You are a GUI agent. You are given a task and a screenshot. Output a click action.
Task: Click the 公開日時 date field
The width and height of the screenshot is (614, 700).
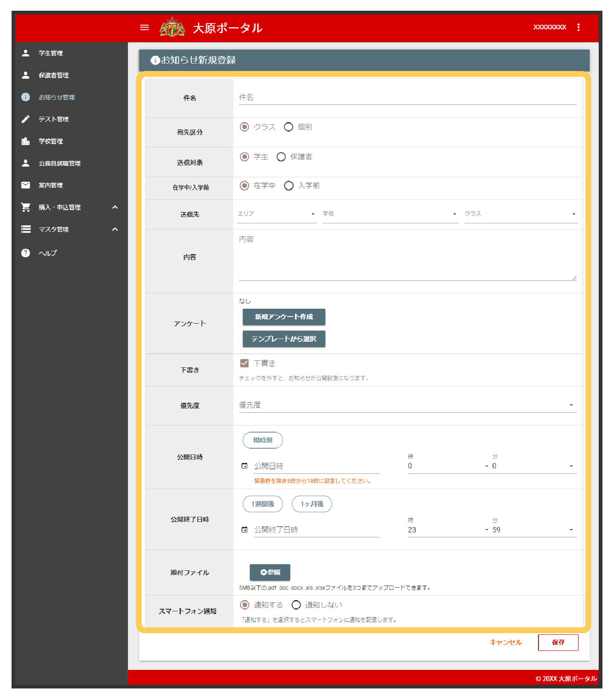coord(317,466)
